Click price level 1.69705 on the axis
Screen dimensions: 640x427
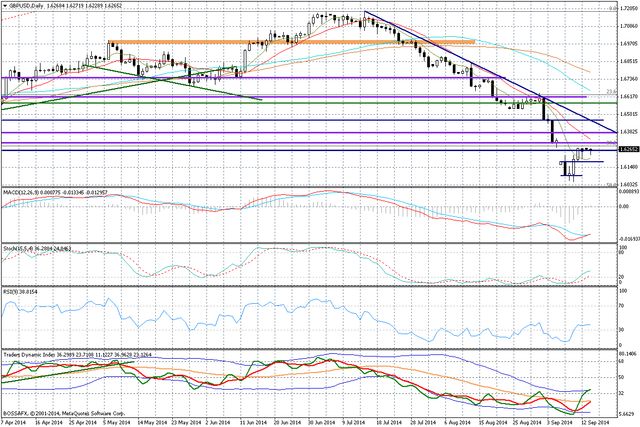coord(629,43)
